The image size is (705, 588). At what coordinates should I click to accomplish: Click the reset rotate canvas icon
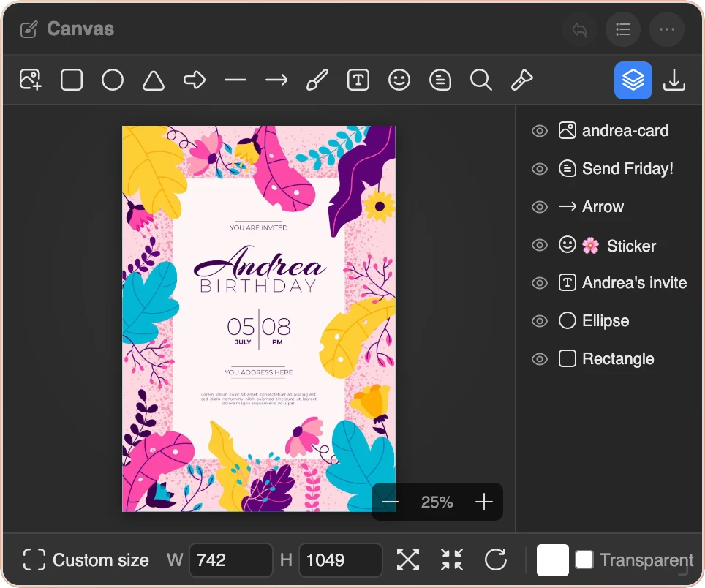click(496, 559)
